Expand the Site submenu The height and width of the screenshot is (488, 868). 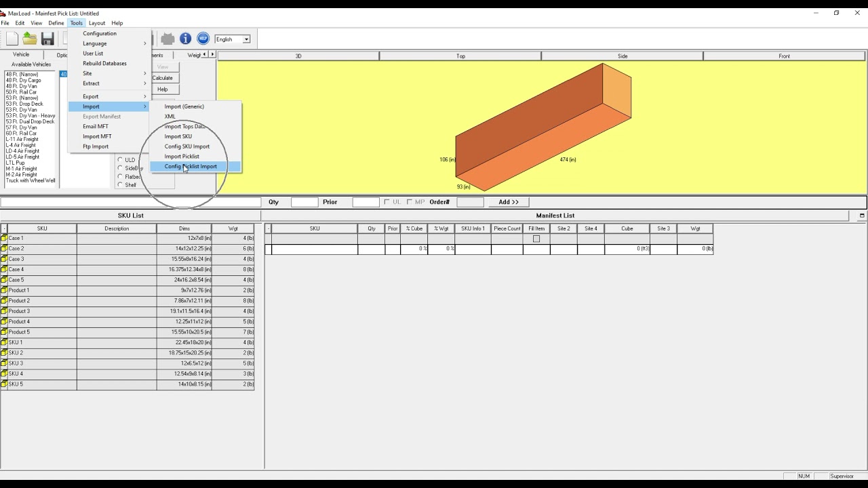(108, 73)
